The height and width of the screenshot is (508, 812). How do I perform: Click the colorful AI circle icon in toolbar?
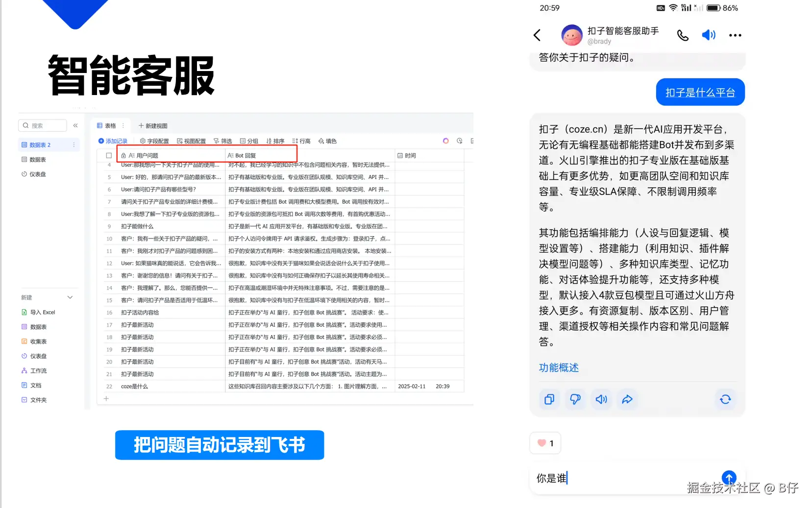(446, 141)
